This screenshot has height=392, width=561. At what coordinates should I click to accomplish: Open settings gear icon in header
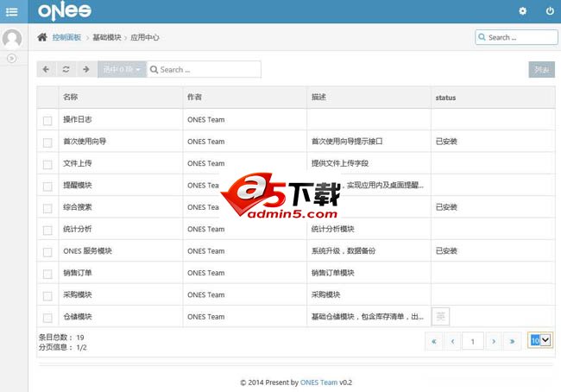click(x=523, y=11)
